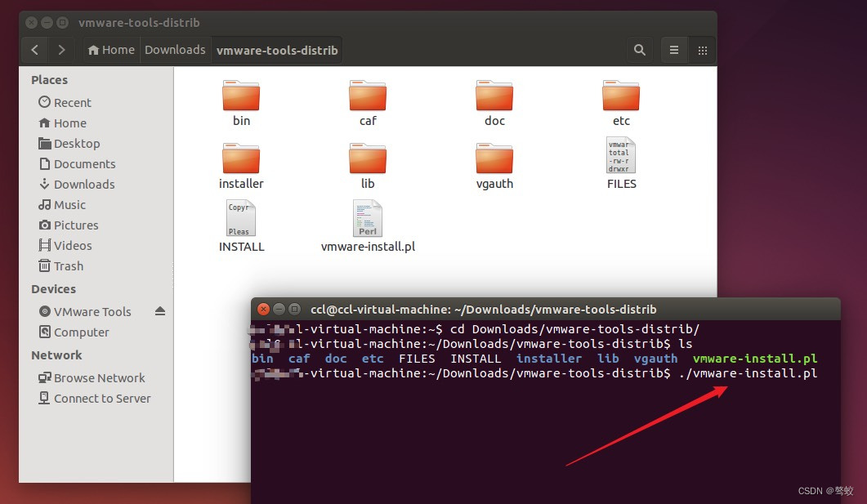867x504 pixels.
Task: Select the vmware-install.pl Perl file icon
Action: coord(368,218)
